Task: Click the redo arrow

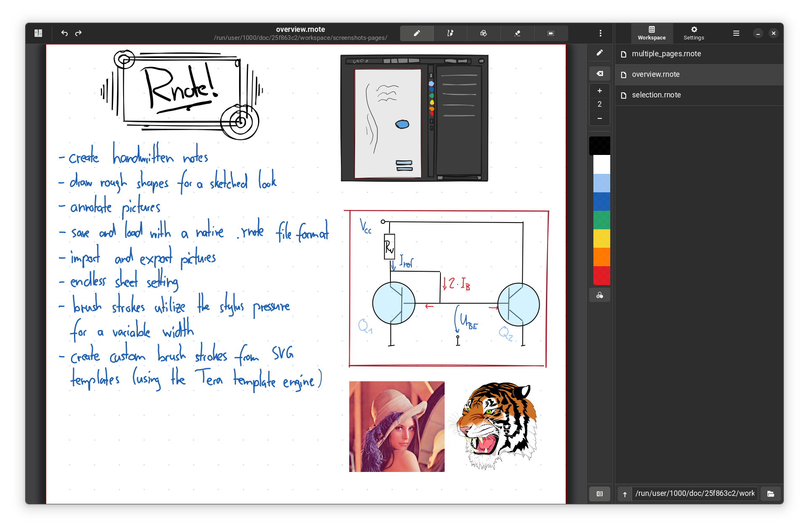Action: pyautogui.click(x=78, y=33)
